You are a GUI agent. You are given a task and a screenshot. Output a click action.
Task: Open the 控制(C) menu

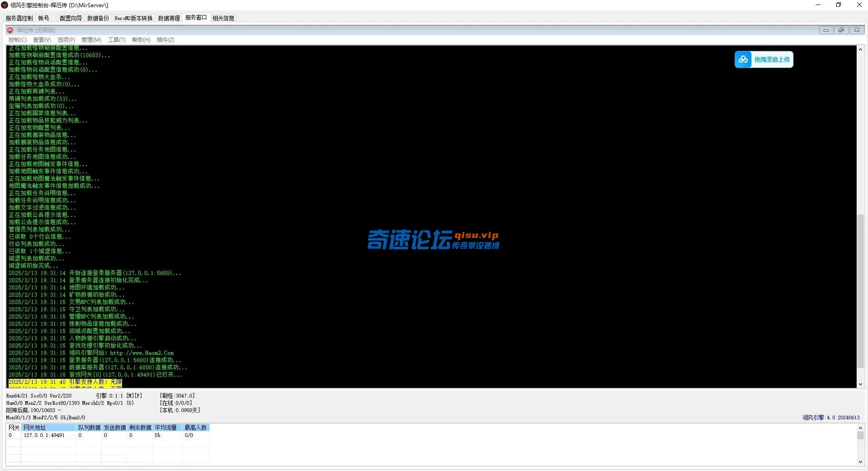(17, 40)
